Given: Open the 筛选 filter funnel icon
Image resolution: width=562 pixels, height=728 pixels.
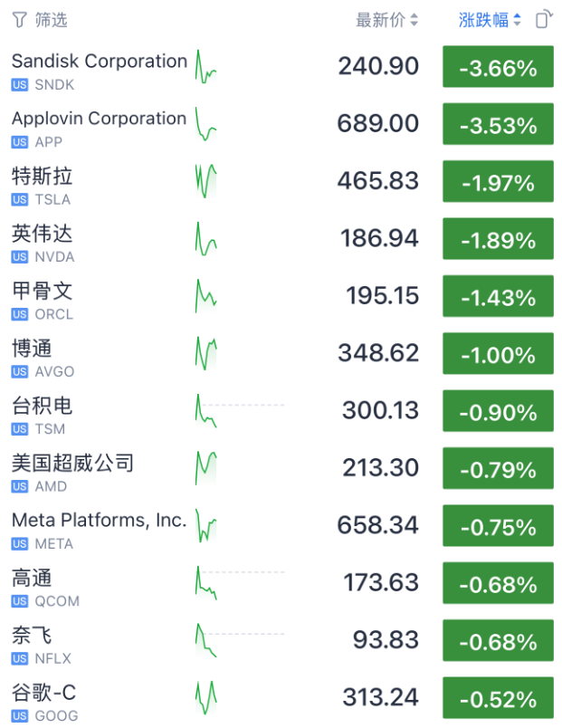Looking at the screenshot, I should pyautogui.click(x=19, y=19).
